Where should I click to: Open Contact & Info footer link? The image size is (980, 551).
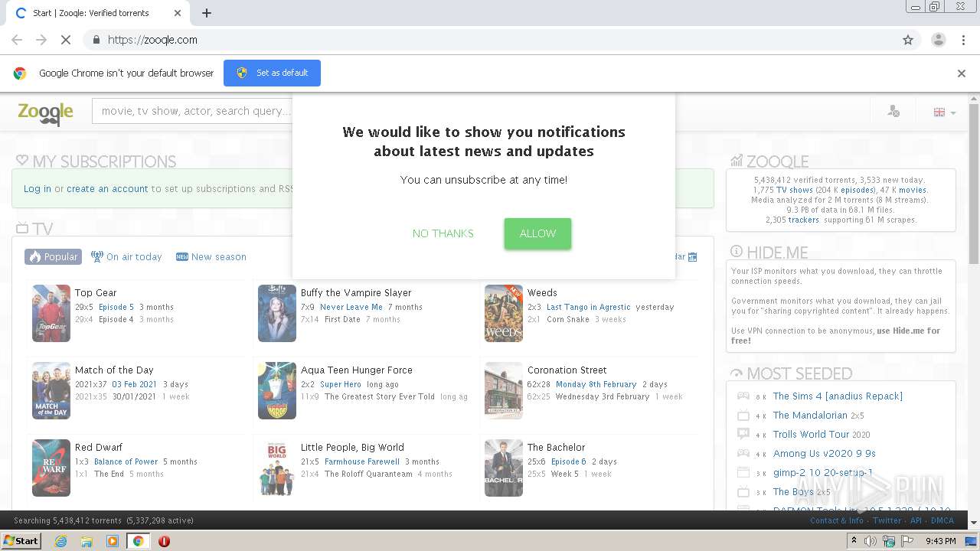837,520
